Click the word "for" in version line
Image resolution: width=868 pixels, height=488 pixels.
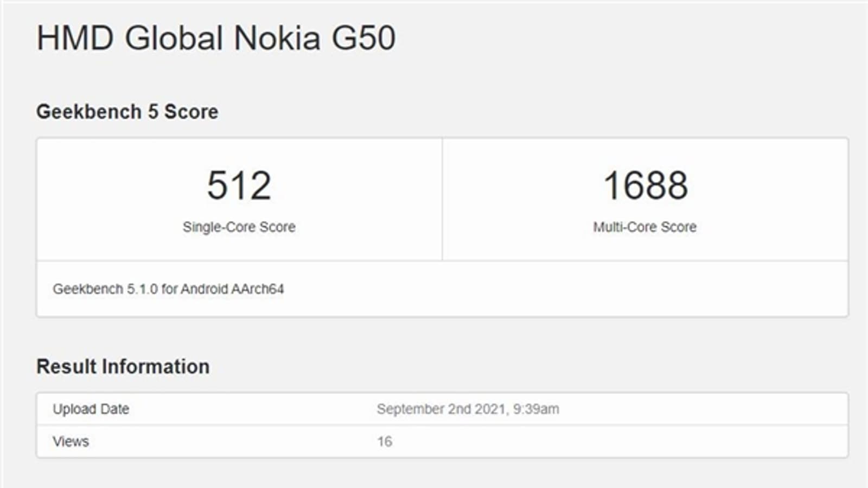click(x=169, y=289)
